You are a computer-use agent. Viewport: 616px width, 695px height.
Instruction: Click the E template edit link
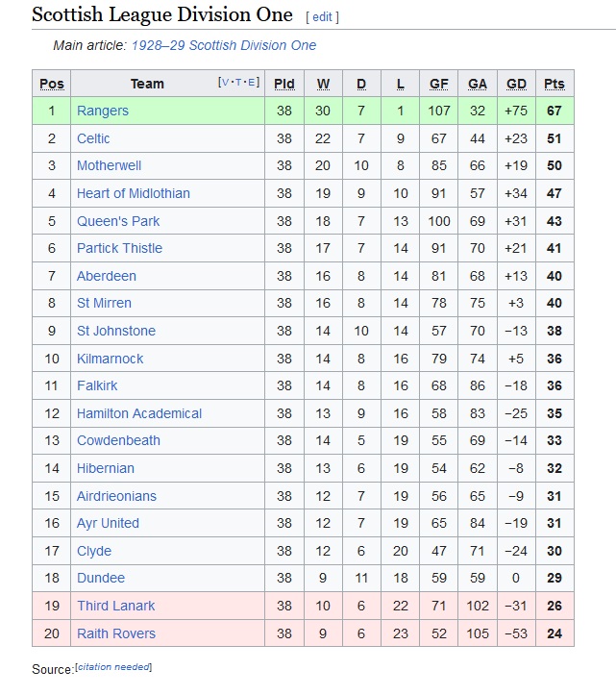coord(251,82)
